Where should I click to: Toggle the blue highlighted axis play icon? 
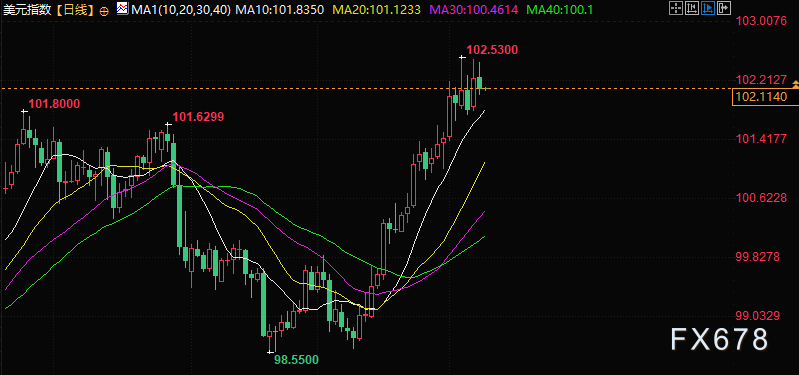point(708,8)
